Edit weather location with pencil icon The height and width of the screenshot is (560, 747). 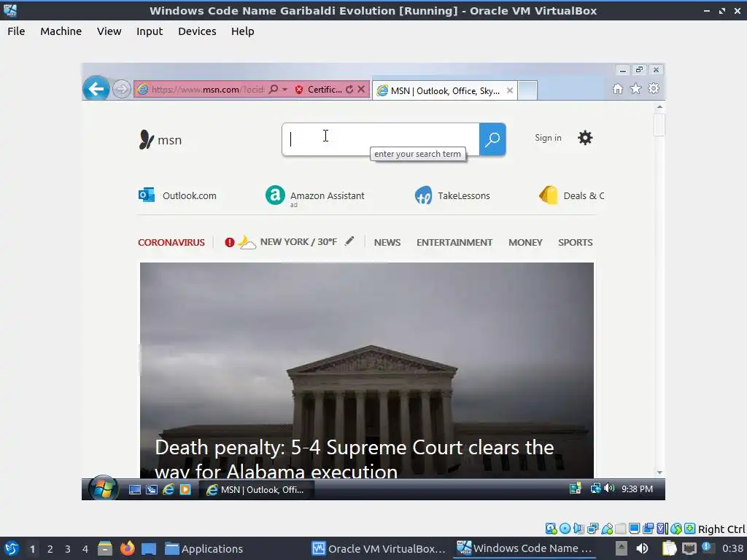point(349,241)
